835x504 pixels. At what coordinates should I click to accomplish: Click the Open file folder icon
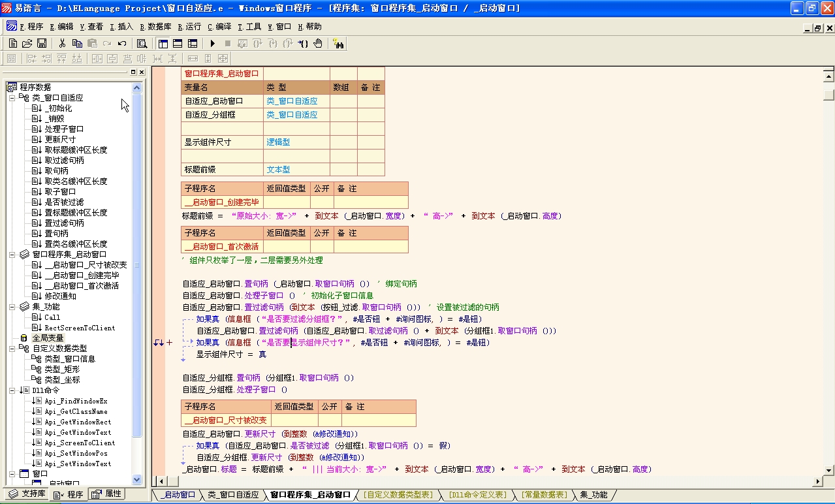pyautogui.click(x=27, y=43)
